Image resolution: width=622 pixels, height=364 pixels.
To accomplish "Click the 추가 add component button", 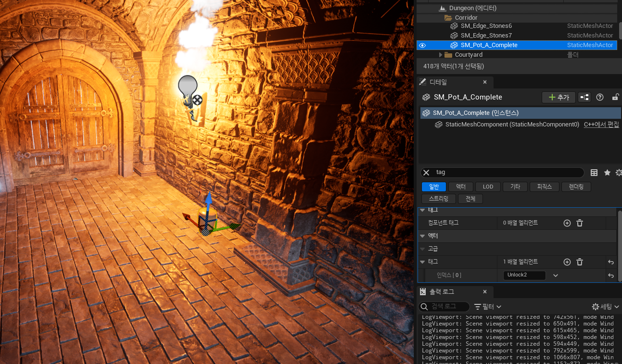I will 559,97.
